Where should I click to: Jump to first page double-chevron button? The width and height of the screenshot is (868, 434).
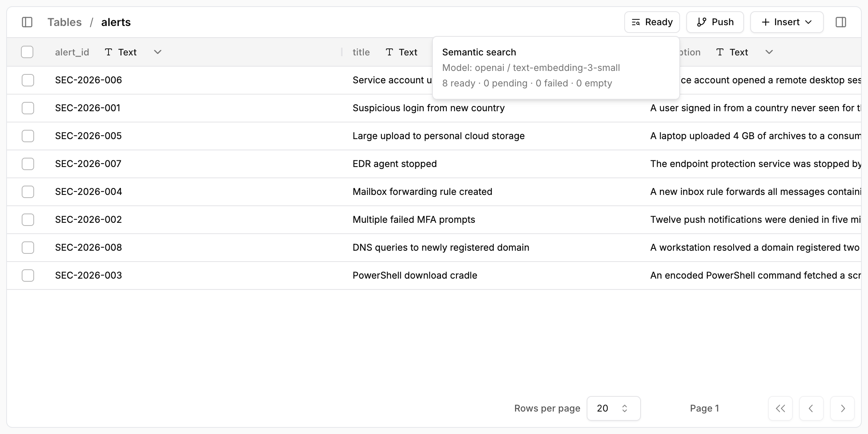click(780, 408)
